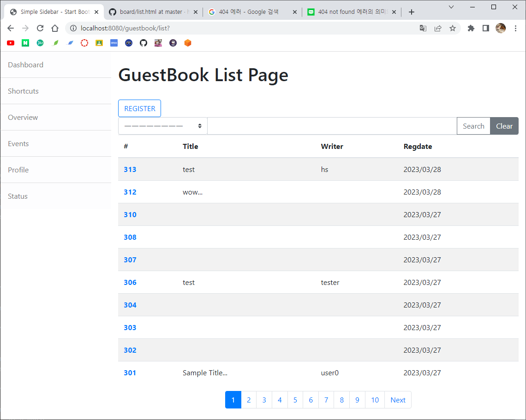Close the Google 404 search tab
The image size is (526, 420).
(x=295, y=12)
